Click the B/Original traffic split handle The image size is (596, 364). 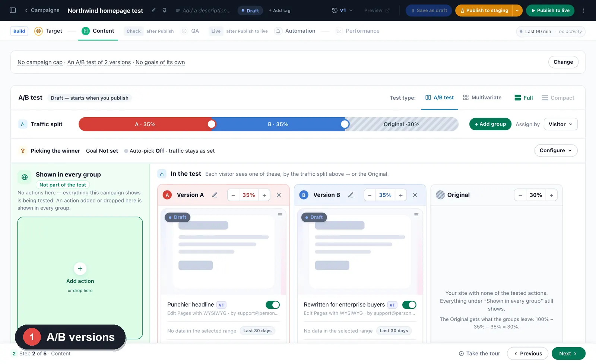(345, 124)
